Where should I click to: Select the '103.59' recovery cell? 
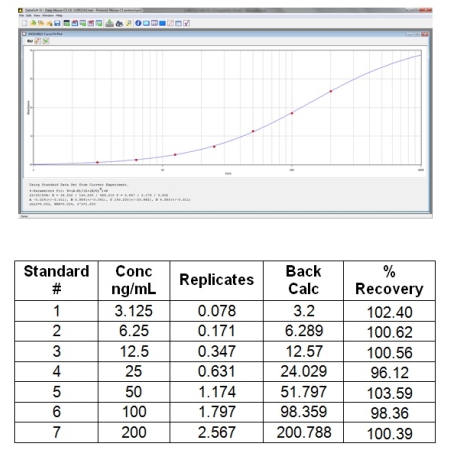click(389, 392)
